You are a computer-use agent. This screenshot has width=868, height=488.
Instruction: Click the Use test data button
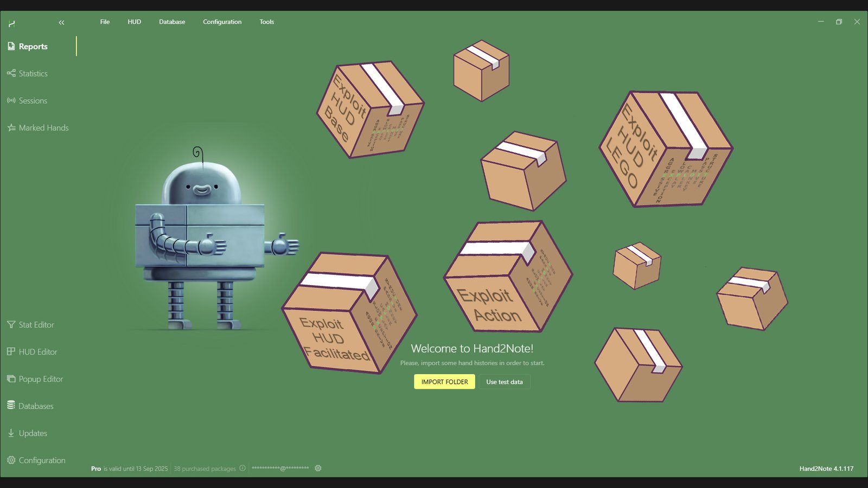pos(504,382)
